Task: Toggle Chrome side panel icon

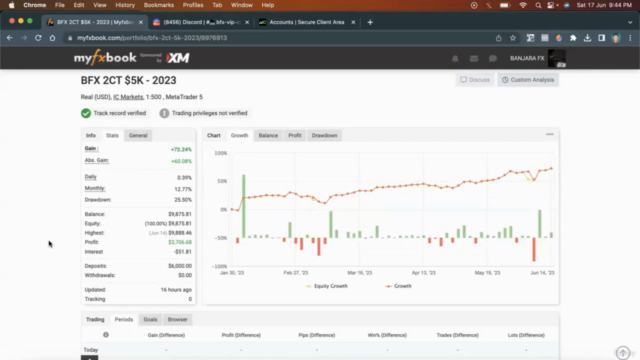Action: pyautogui.click(x=602, y=38)
